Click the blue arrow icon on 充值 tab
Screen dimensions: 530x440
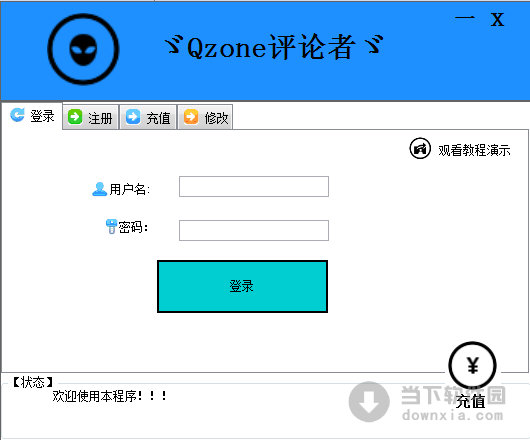[133, 117]
